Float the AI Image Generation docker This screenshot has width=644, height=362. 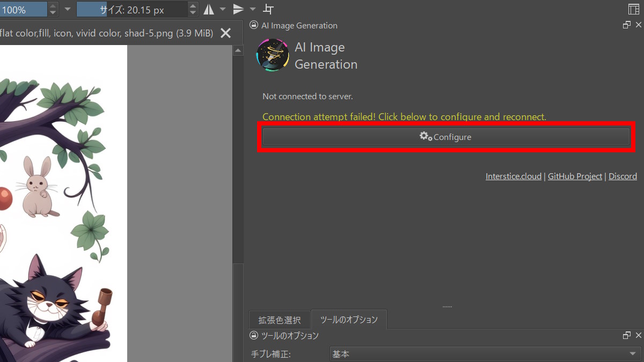(x=626, y=25)
